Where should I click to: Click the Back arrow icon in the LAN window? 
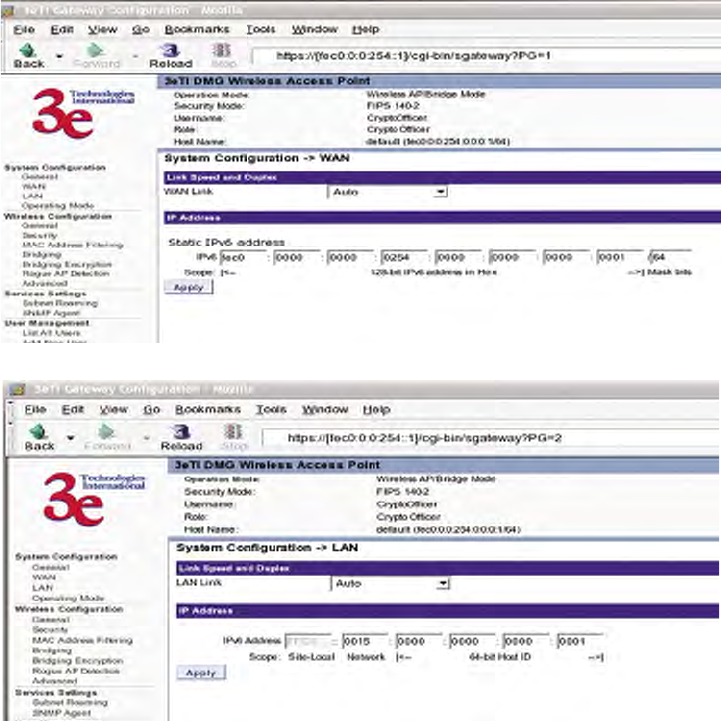39,431
